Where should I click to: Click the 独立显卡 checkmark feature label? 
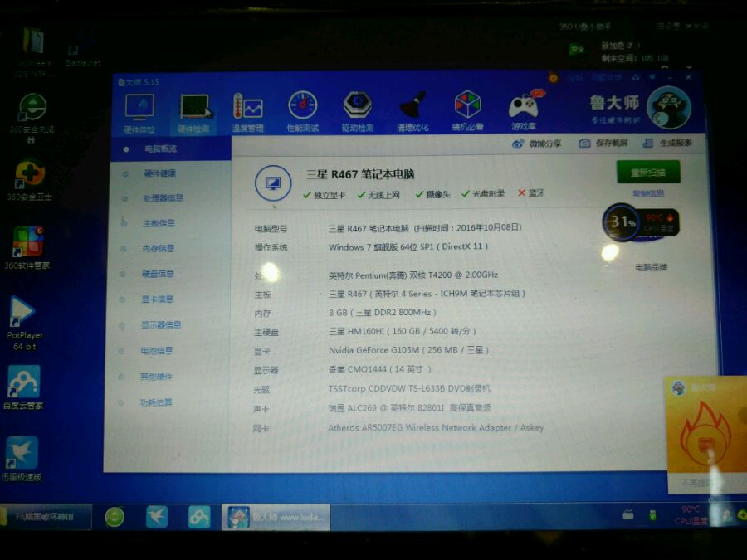(x=325, y=195)
